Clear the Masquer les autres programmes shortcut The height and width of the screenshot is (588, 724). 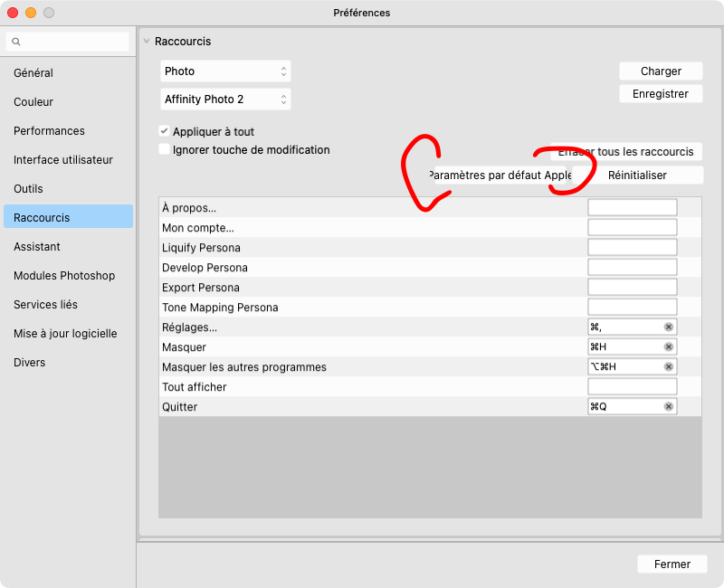pyautogui.click(x=667, y=366)
